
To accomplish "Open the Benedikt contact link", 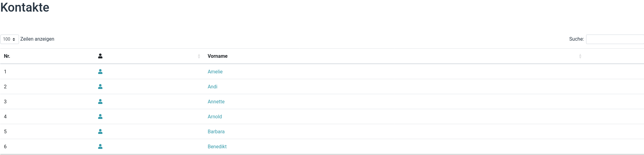I will (217, 146).
